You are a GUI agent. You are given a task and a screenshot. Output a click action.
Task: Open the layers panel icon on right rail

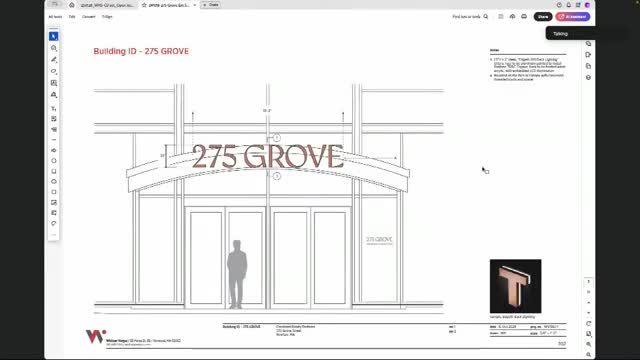pyautogui.click(x=588, y=78)
